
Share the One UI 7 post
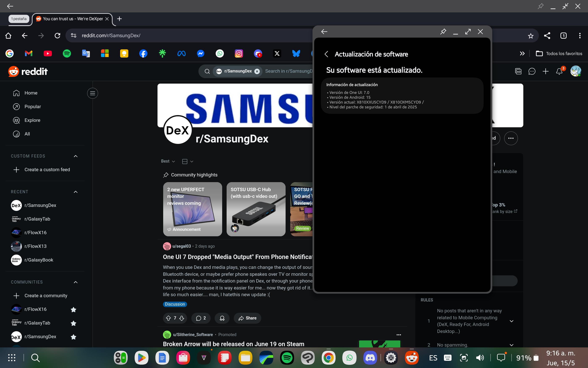pyautogui.click(x=247, y=318)
